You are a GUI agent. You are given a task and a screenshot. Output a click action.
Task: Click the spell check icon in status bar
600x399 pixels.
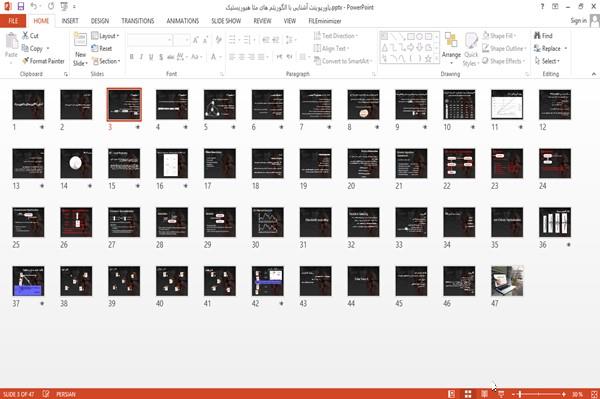pos(46,394)
